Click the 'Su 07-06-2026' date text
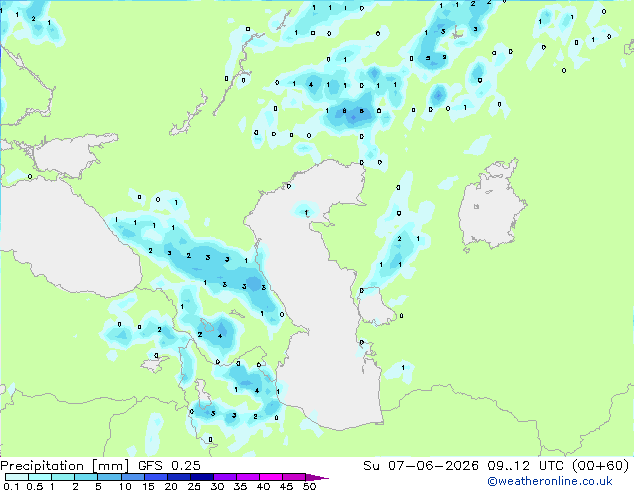The image size is (634, 490). pyautogui.click(x=421, y=466)
